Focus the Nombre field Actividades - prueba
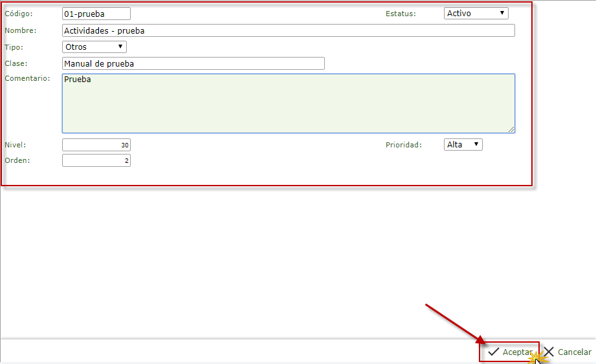Viewport: 596px width, 364px height. (289, 30)
